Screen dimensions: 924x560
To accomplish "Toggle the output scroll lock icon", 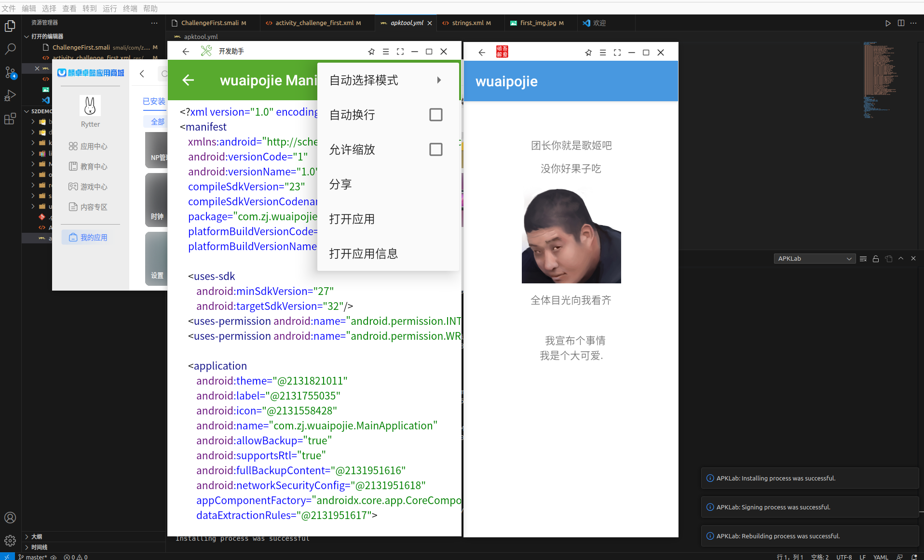I will (876, 259).
